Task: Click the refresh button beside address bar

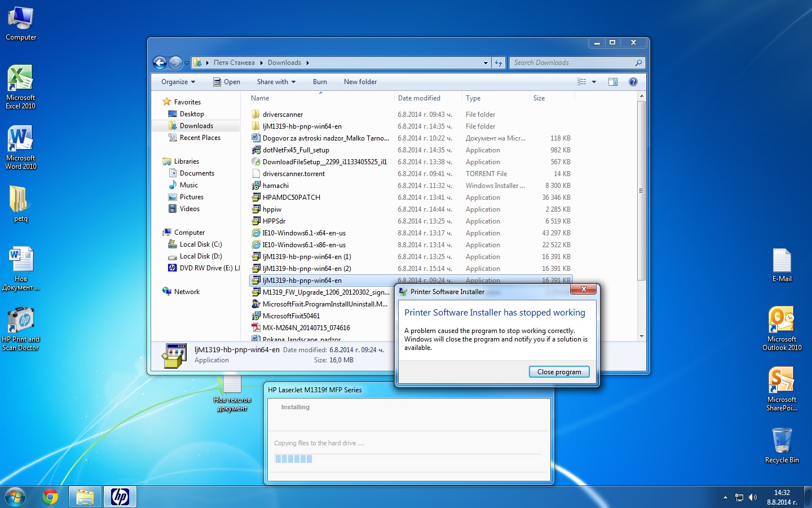Action: [498, 63]
